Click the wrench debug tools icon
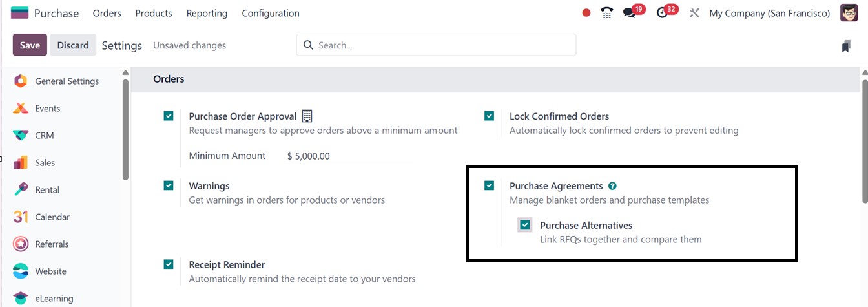Image resolution: width=868 pixels, height=307 pixels. click(x=694, y=13)
